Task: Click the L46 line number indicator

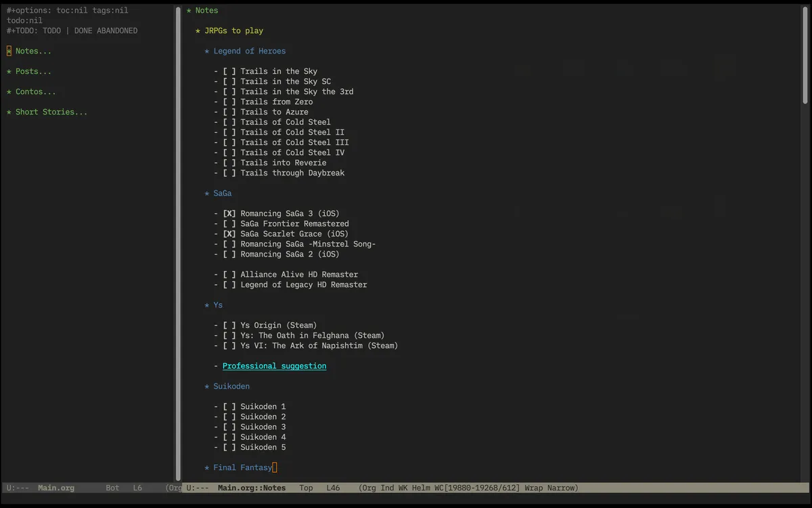Action: point(333,488)
